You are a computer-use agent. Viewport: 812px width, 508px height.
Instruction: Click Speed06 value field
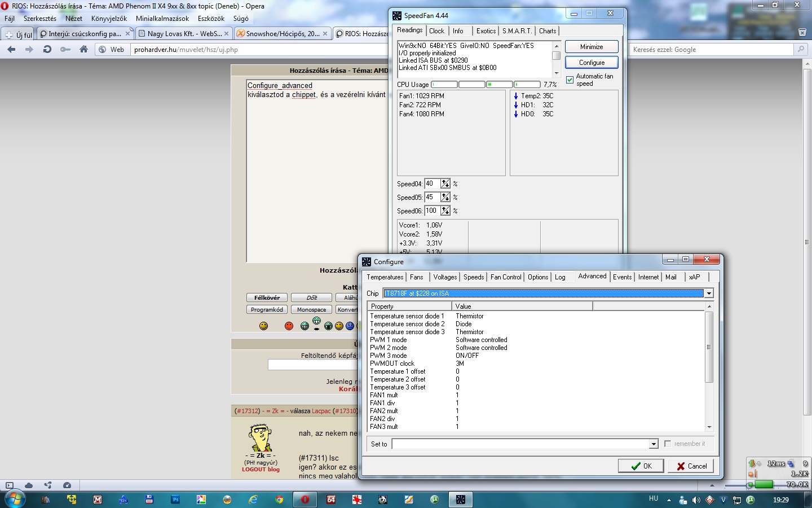432,211
